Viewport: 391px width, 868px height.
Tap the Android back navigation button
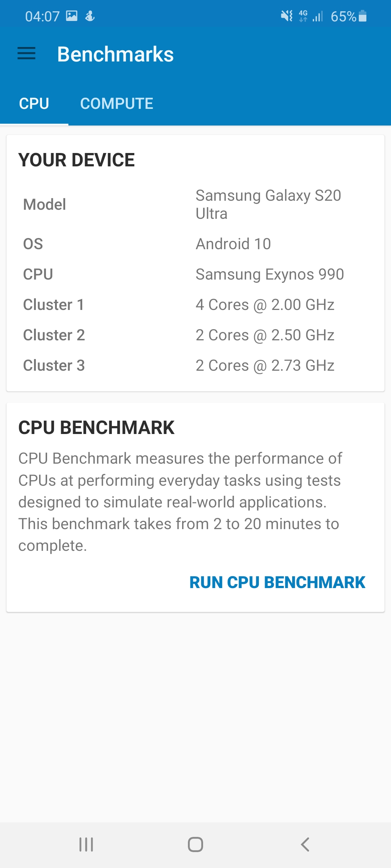[x=305, y=844]
